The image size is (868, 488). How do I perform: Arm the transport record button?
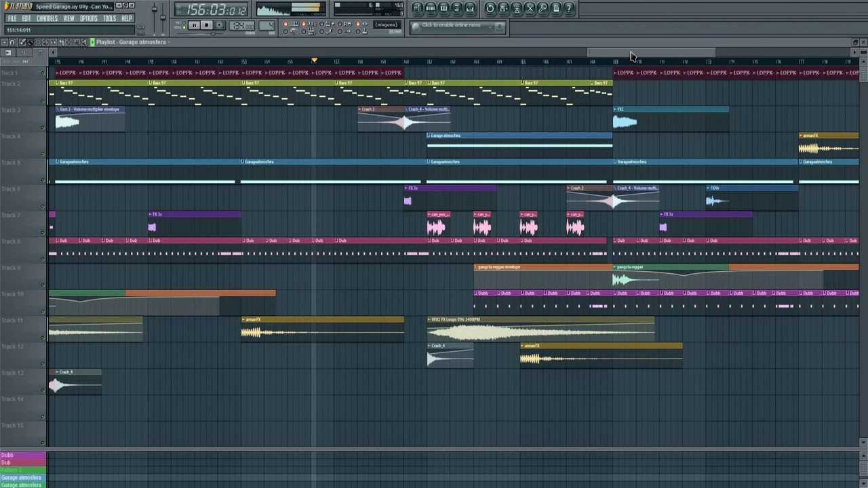tap(219, 25)
